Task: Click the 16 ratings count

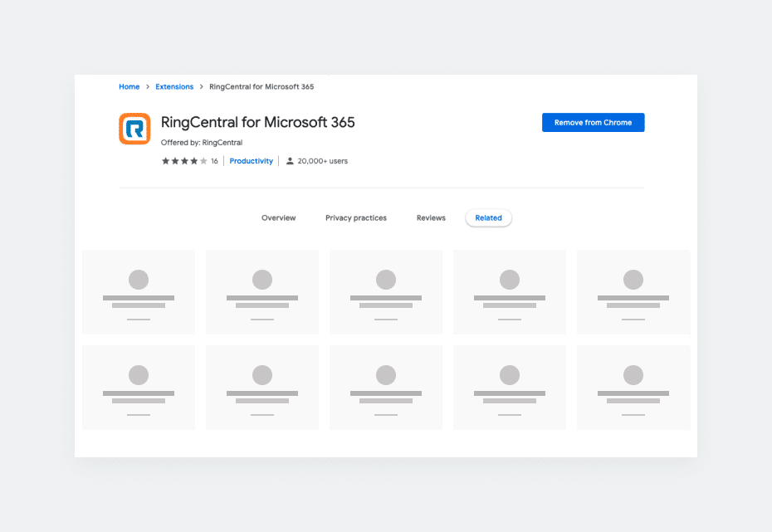Action: [x=214, y=161]
